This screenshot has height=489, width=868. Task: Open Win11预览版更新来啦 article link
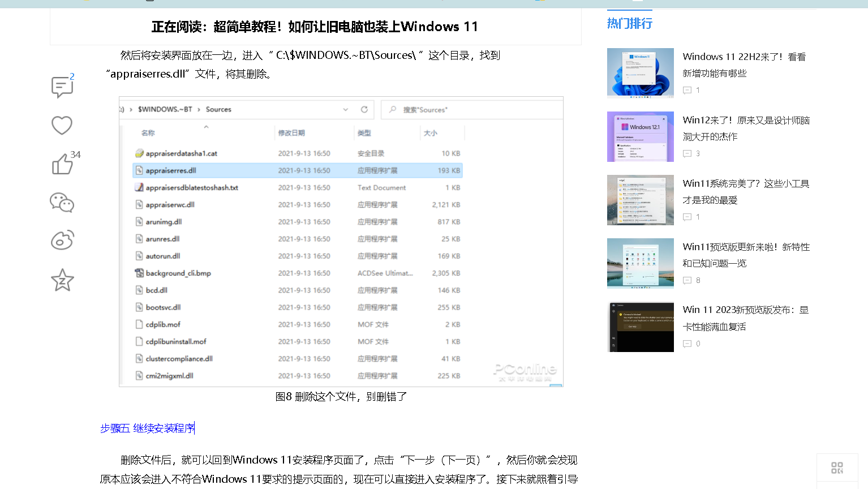746,255
